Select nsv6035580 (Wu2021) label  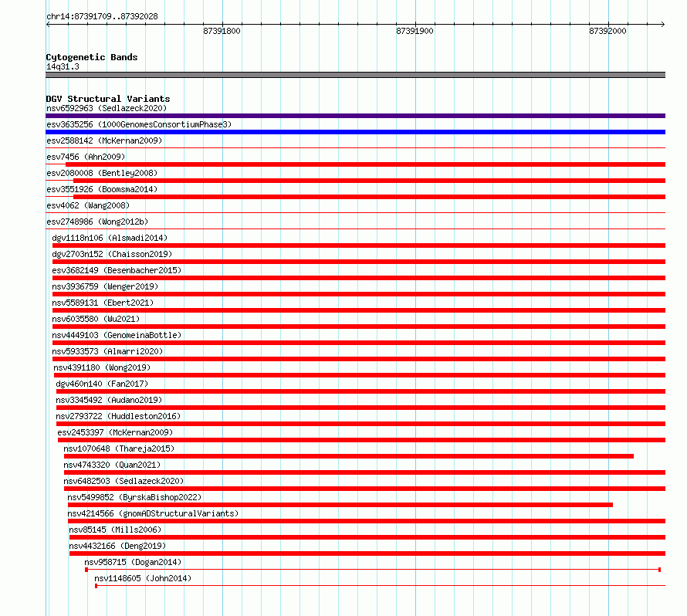click(96, 319)
